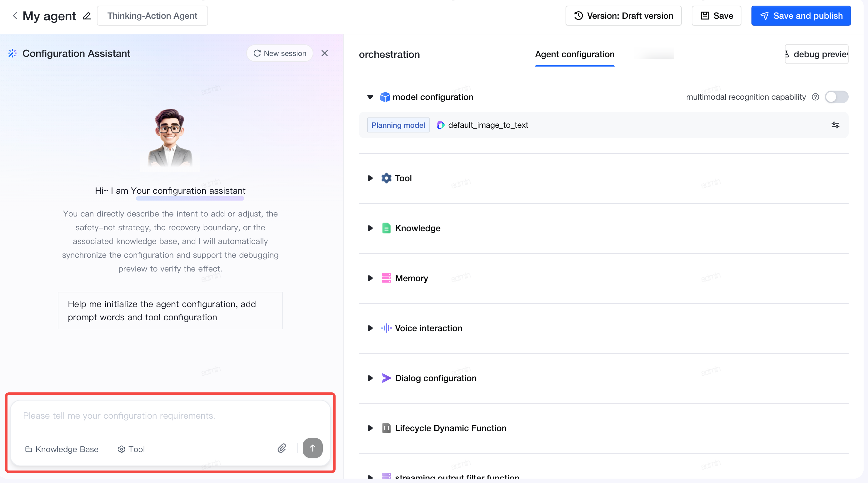Toggle multimodal recognition capability switch
This screenshot has height=483, width=868.
(x=837, y=97)
